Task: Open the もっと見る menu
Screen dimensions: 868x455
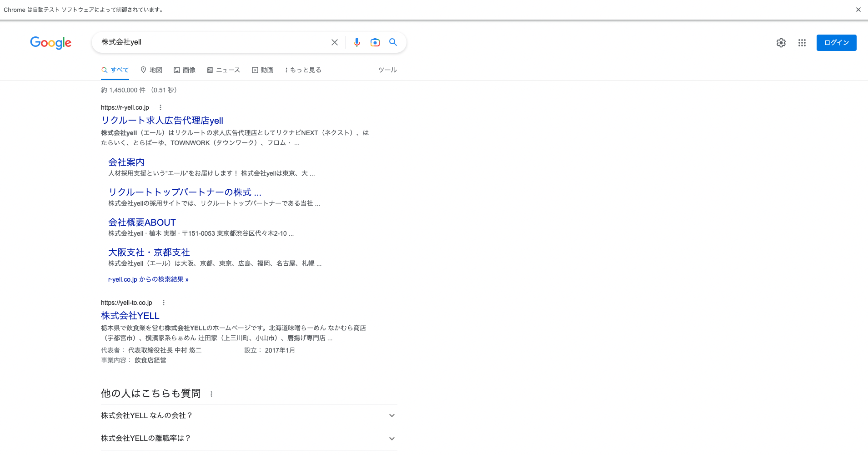Action: (303, 70)
